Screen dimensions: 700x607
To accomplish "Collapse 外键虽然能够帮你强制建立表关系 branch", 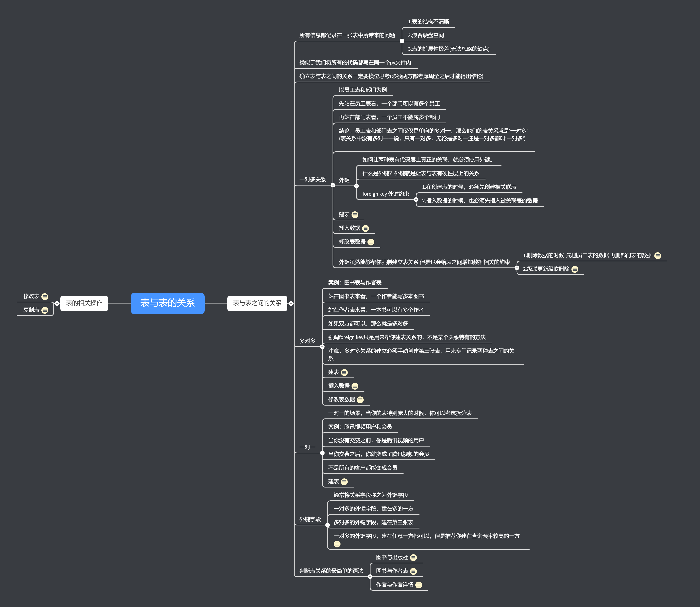I will point(517,268).
